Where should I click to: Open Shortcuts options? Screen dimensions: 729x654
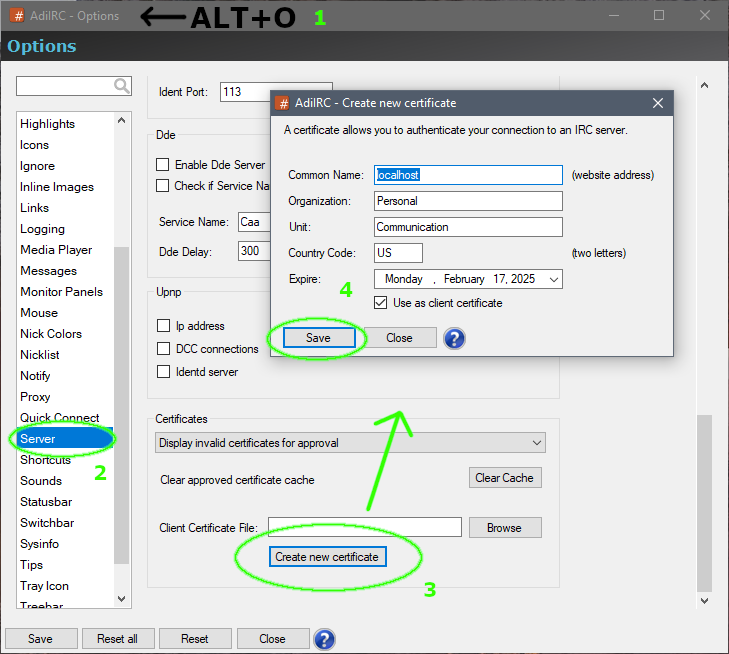click(46, 460)
